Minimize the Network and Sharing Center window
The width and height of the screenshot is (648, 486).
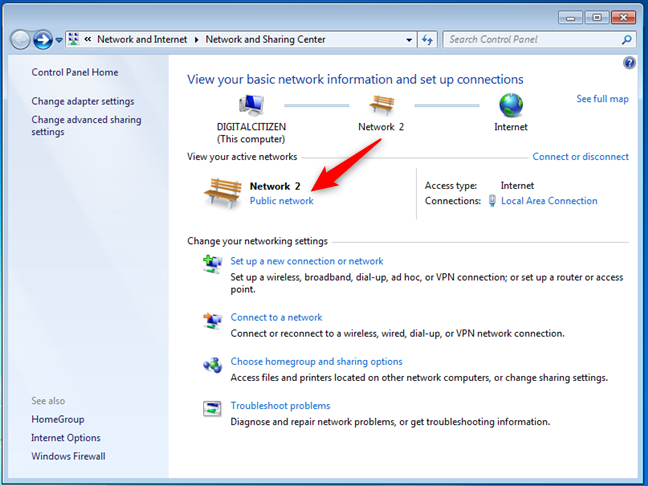570,18
